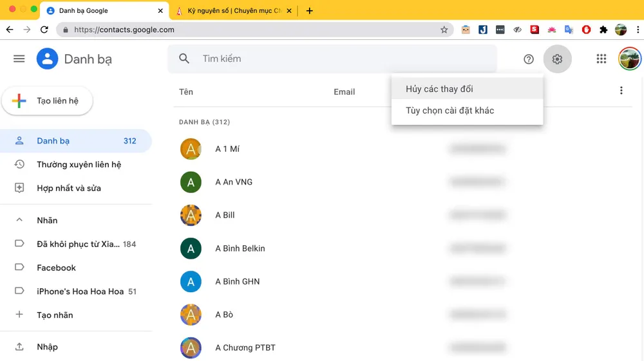Click the Tạo liên hệ button
The image size is (644, 361).
(47, 101)
